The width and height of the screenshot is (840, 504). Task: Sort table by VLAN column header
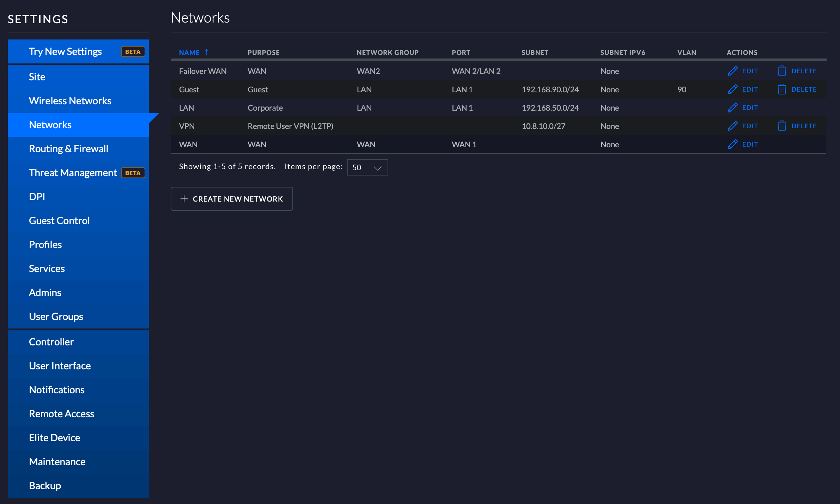[x=687, y=53]
